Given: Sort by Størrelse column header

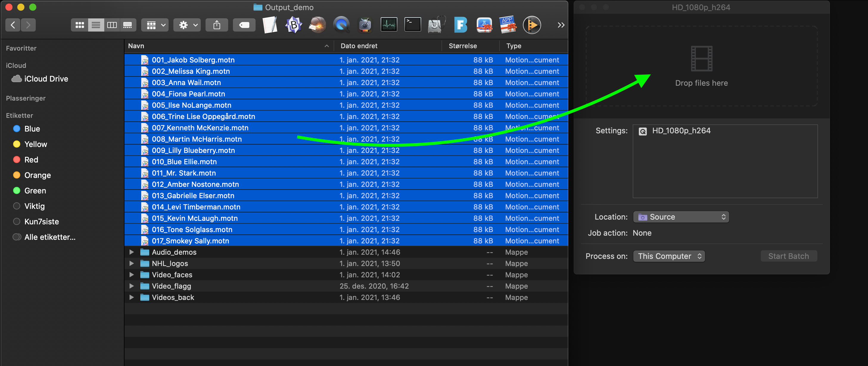Looking at the screenshot, I should tap(470, 46).
